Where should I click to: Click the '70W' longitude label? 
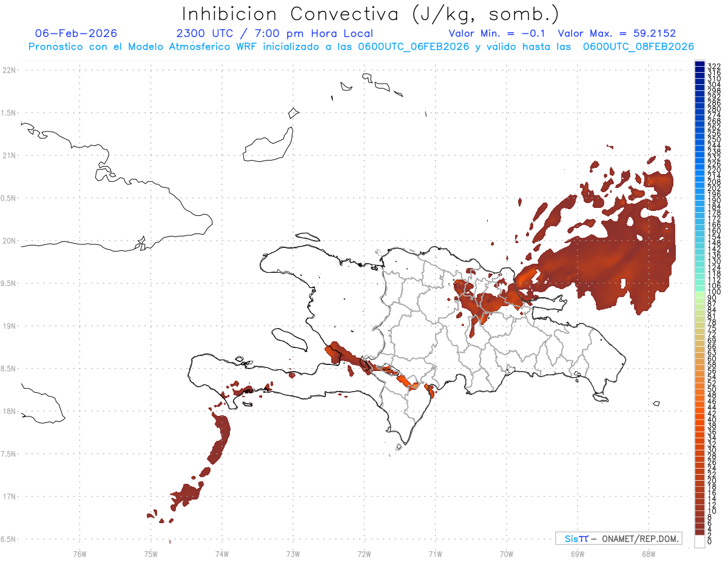506,554
